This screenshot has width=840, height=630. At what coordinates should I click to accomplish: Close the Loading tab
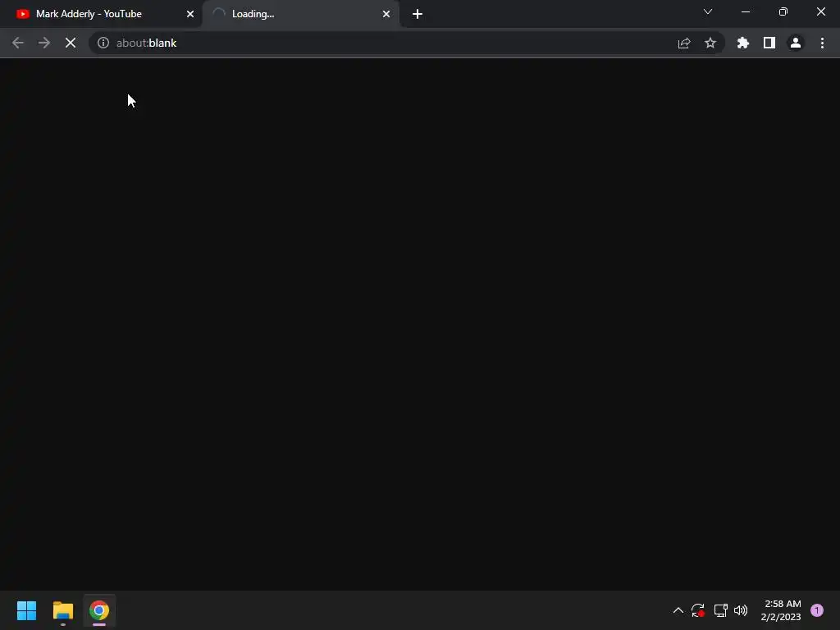click(x=386, y=14)
